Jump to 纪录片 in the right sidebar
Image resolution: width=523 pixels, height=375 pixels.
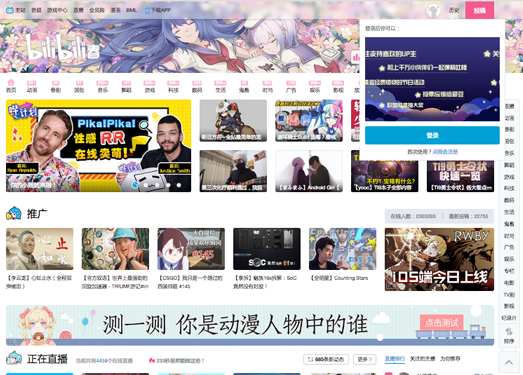[x=509, y=318]
